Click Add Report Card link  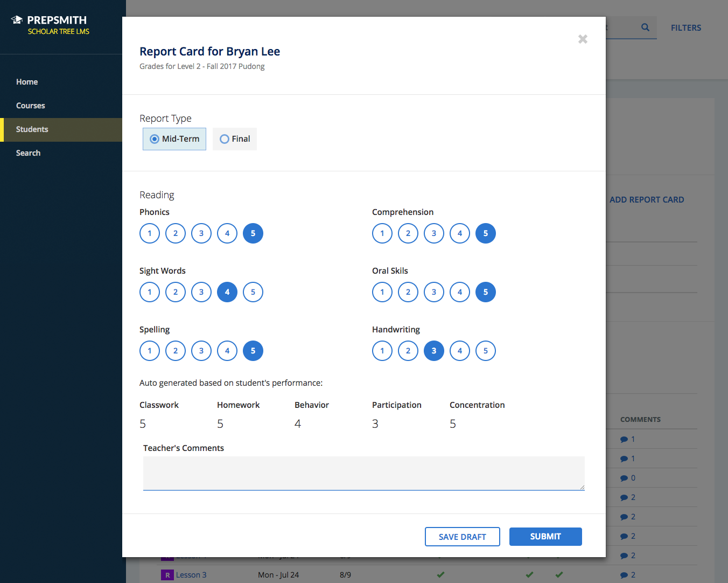click(647, 200)
